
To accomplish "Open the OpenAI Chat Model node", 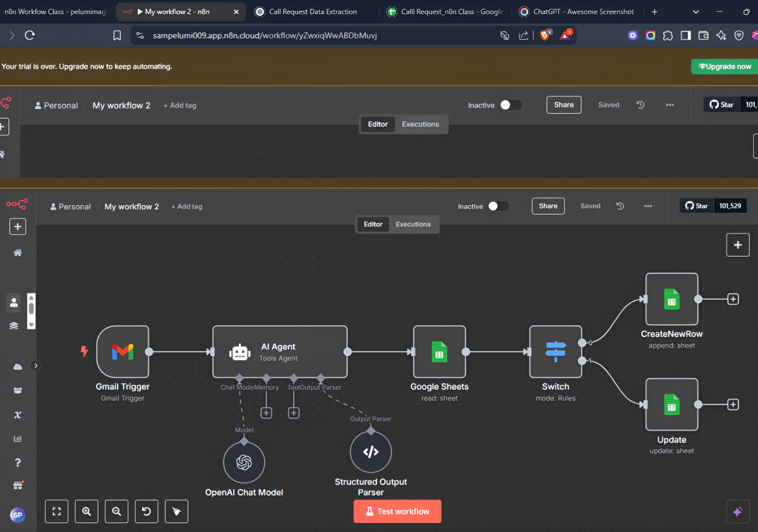I will (x=244, y=463).
